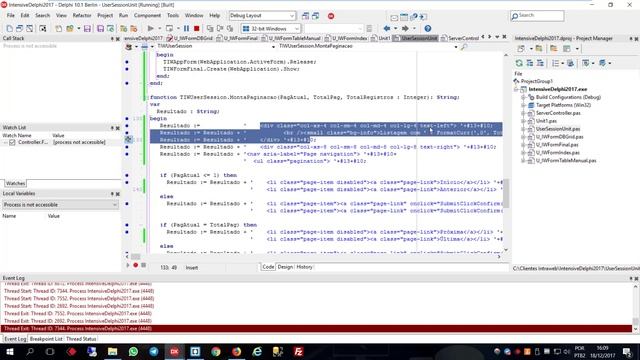Select ServerController.pas in Project Manager
Viewport: 640px width, 360px height.
point(558,113)
